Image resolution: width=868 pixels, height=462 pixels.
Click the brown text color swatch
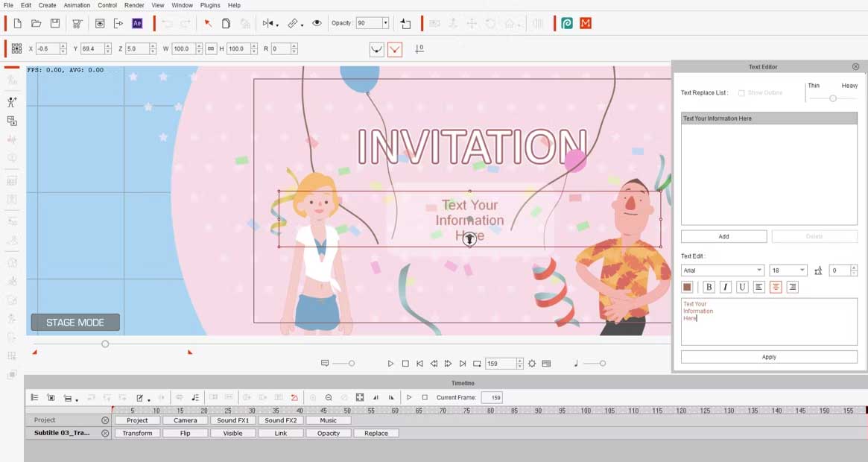[x=688, y=287]
